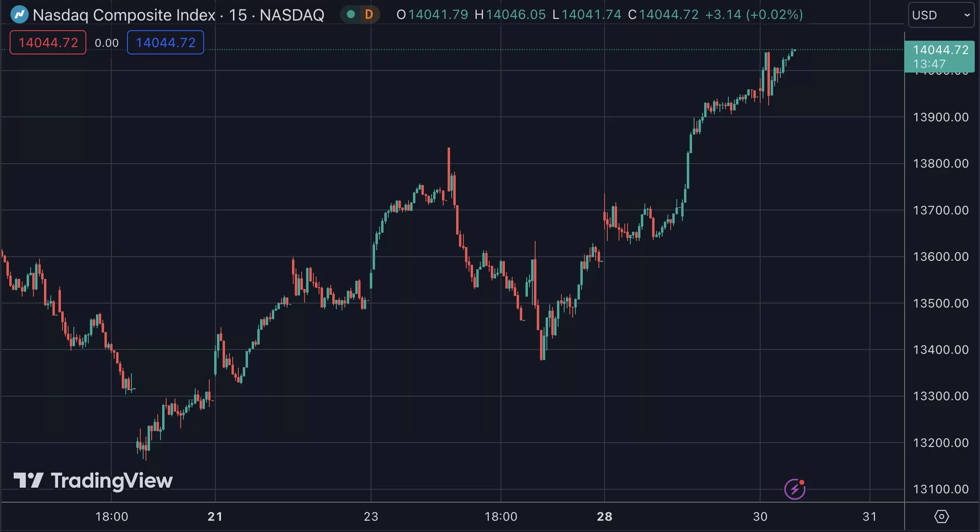Viewport: 980px width, 532px height.
Task: Click the open value O 14041.79
Action: click(432, 15)
